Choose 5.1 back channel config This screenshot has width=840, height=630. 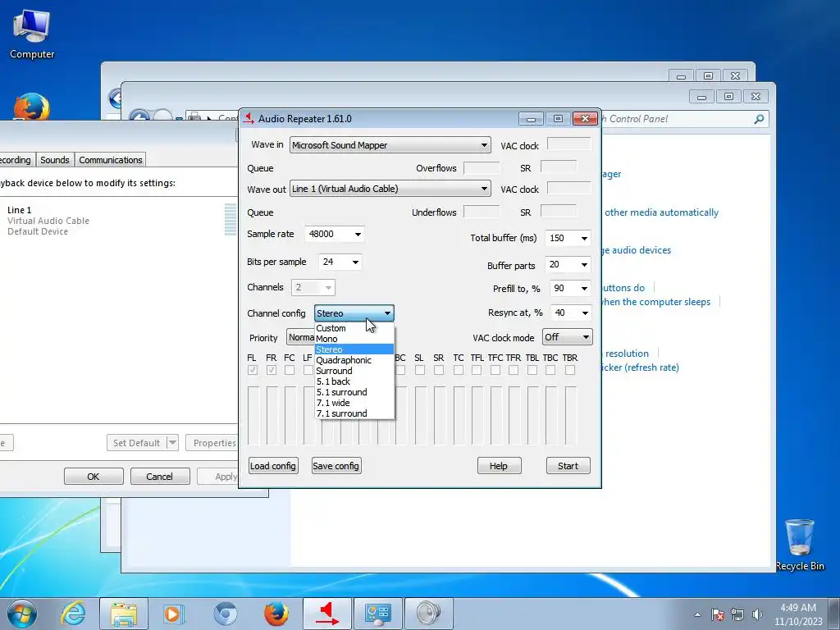[x=354, y=381]
